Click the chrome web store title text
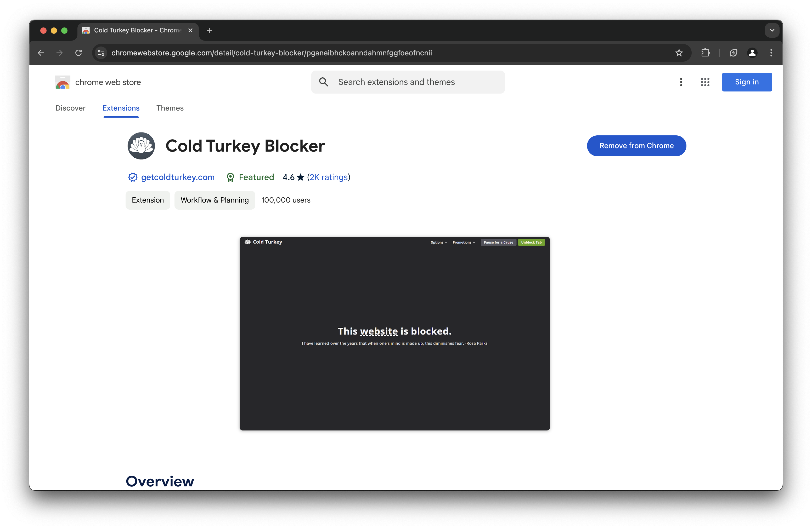The width and height of the screenshot is (812, 529). point(108,82)
